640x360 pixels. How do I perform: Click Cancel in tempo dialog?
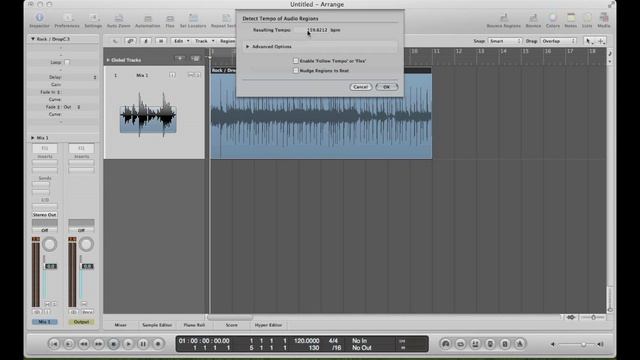360,87
